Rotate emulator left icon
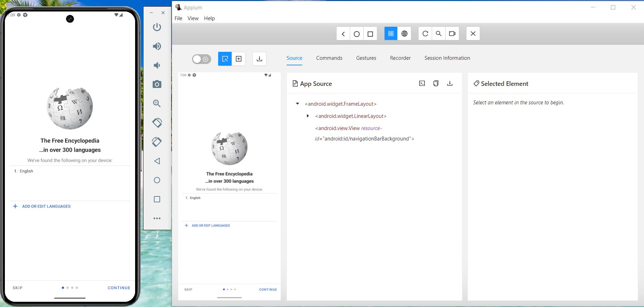The height and width of the screenshot is (307, 644). coord(157,122)
